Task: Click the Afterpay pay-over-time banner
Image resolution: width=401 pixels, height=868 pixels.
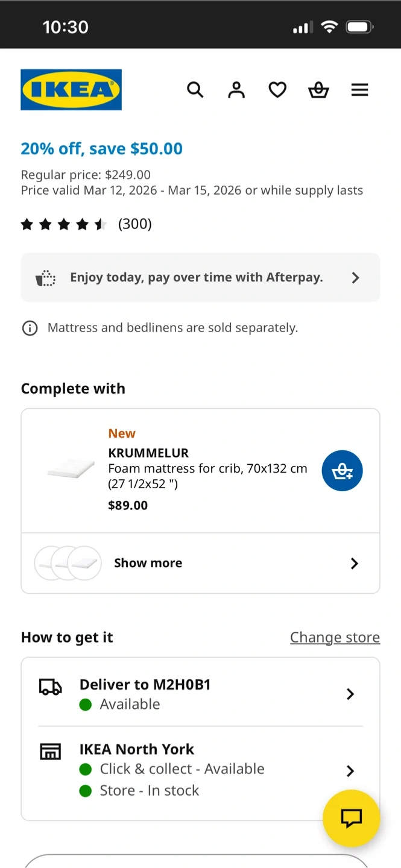Action: coord(196,277)
